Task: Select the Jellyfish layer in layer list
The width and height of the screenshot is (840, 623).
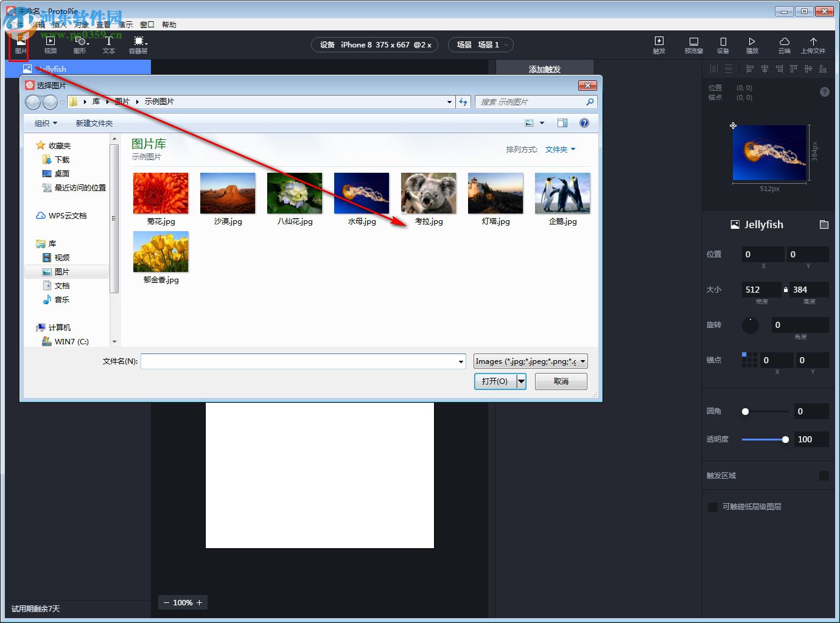Action: tap(78, 69)
